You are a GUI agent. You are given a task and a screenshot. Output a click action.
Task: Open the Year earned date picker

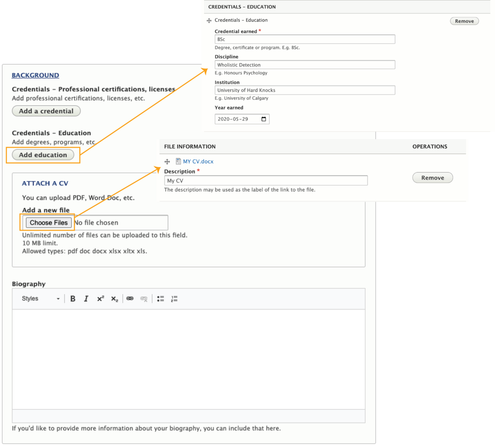point(264,119)
